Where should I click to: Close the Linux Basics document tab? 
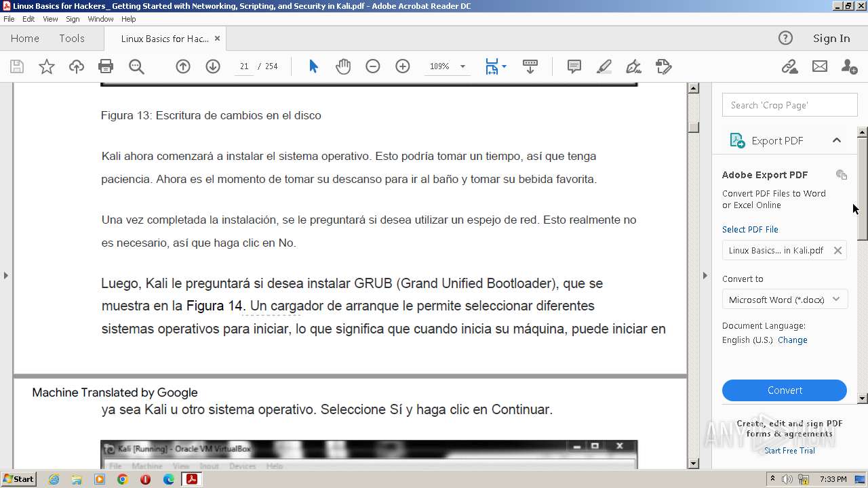217,39
